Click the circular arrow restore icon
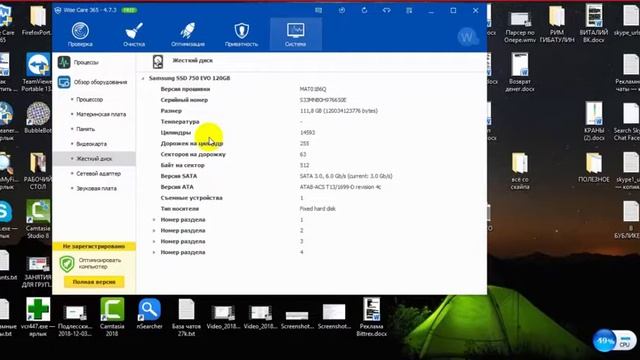This screenshot has width=640, height=360. click(x=364, y=11)
